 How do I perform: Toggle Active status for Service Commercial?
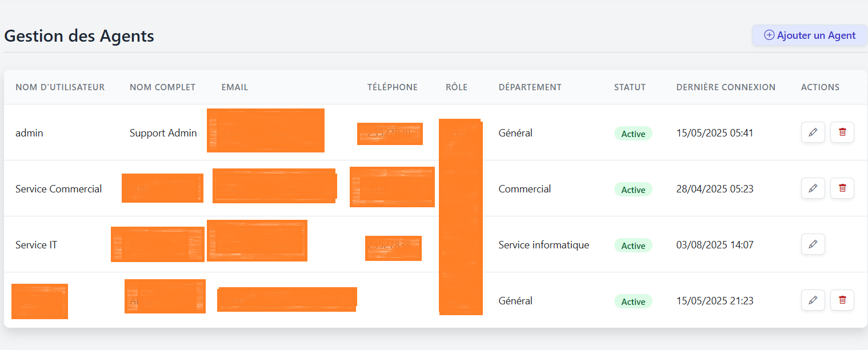click(x=633, y=190)
